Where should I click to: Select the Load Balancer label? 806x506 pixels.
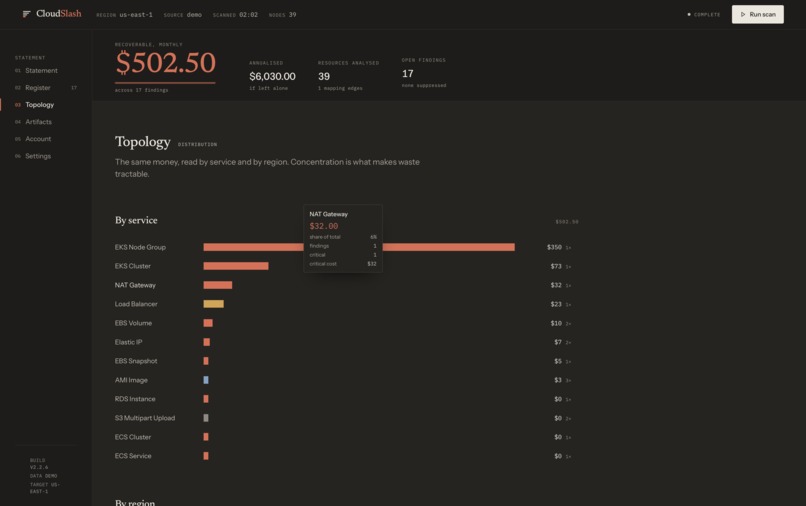click(136, 304)
